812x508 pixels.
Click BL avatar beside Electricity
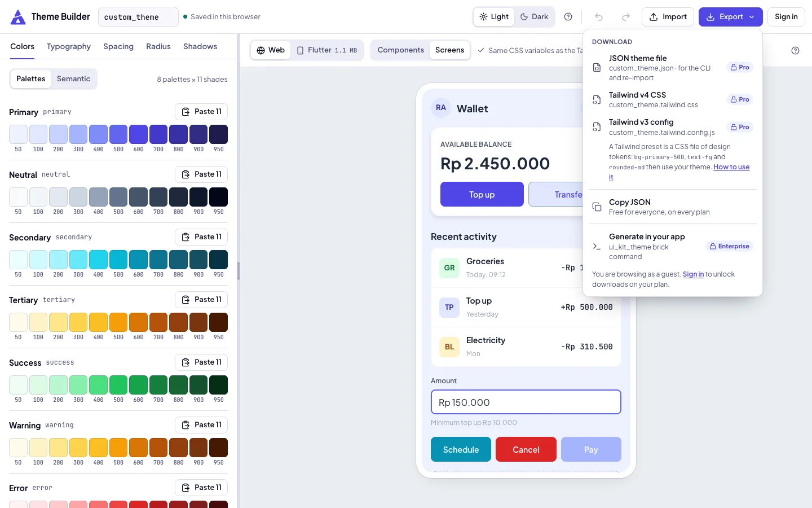point(449,347)
